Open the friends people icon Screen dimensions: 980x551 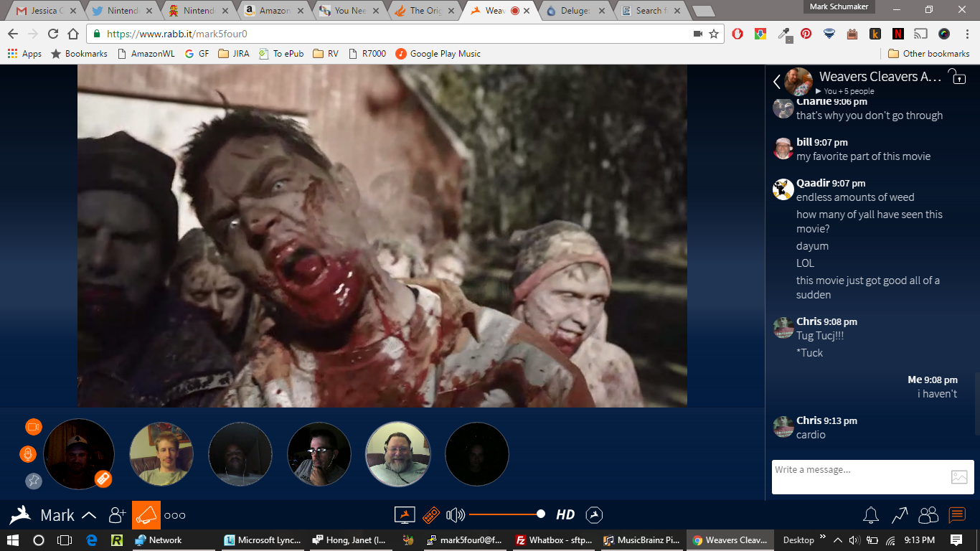pos(928,515)
